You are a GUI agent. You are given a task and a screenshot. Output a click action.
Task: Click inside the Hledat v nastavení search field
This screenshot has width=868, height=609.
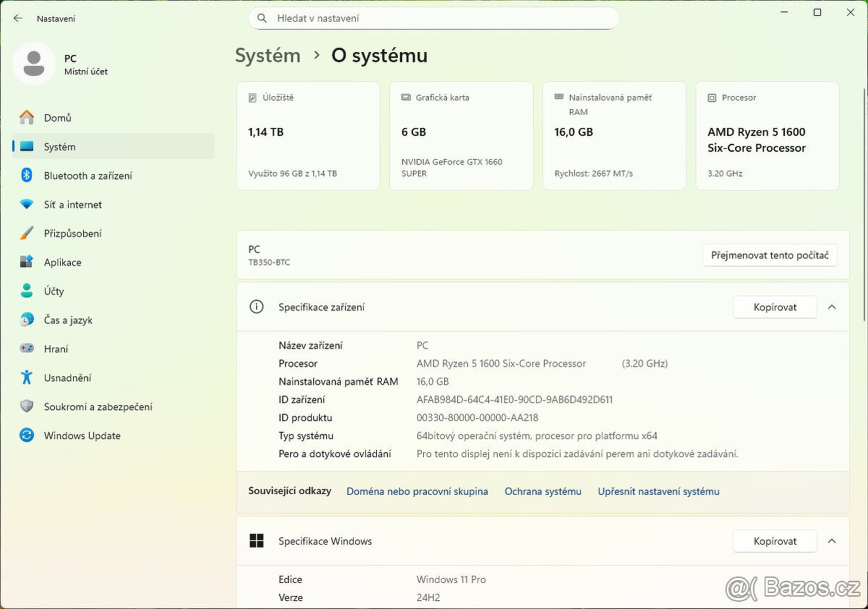click(434, 18)
